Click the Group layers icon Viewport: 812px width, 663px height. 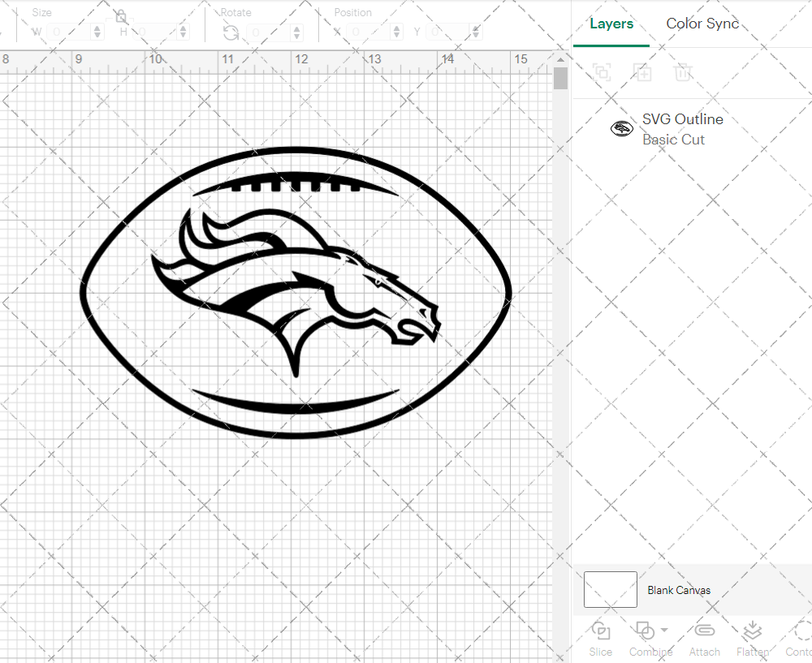tap(602, 72)
